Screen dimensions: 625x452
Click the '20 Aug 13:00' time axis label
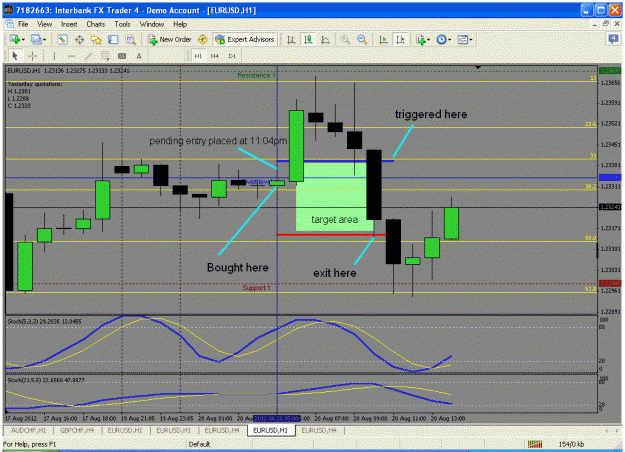[448, 419]
